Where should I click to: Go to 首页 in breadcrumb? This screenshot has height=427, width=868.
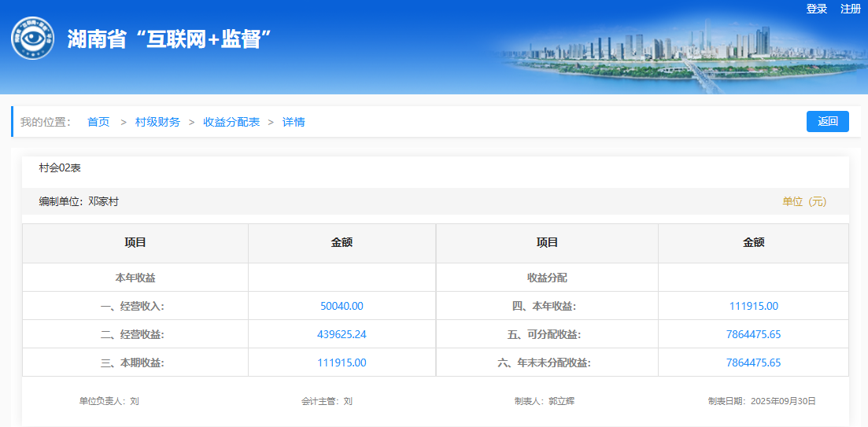click(x=98, y=122)
